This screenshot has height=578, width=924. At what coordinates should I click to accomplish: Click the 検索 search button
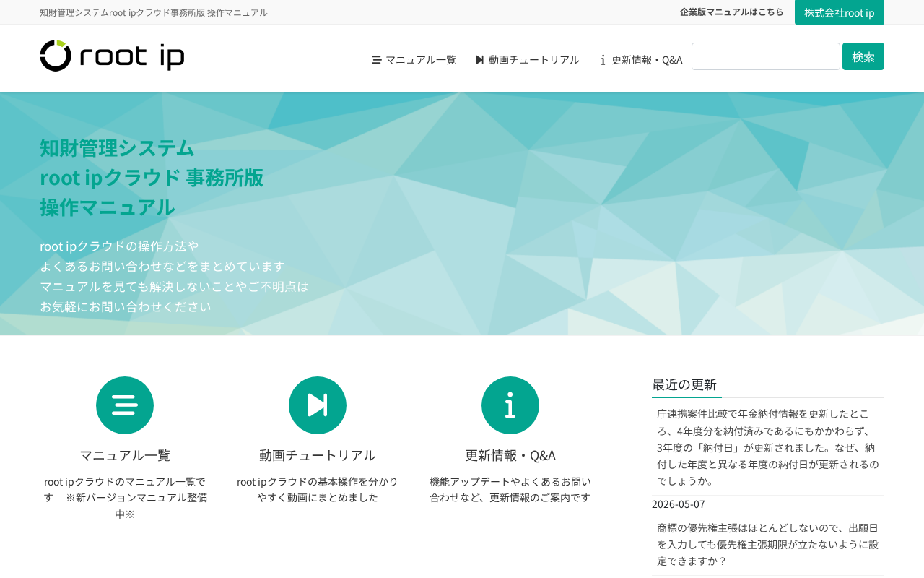(x=863, y=56)
